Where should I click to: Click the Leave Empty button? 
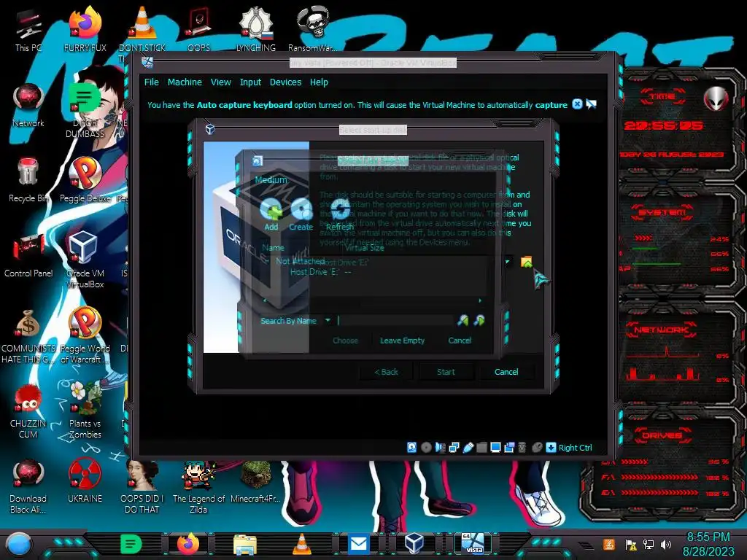tap(402, 341)
